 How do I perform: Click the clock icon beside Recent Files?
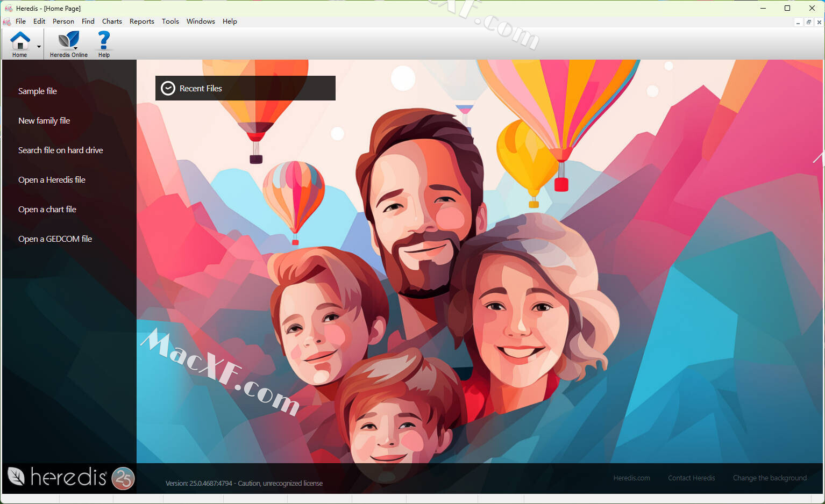point(168,89)
